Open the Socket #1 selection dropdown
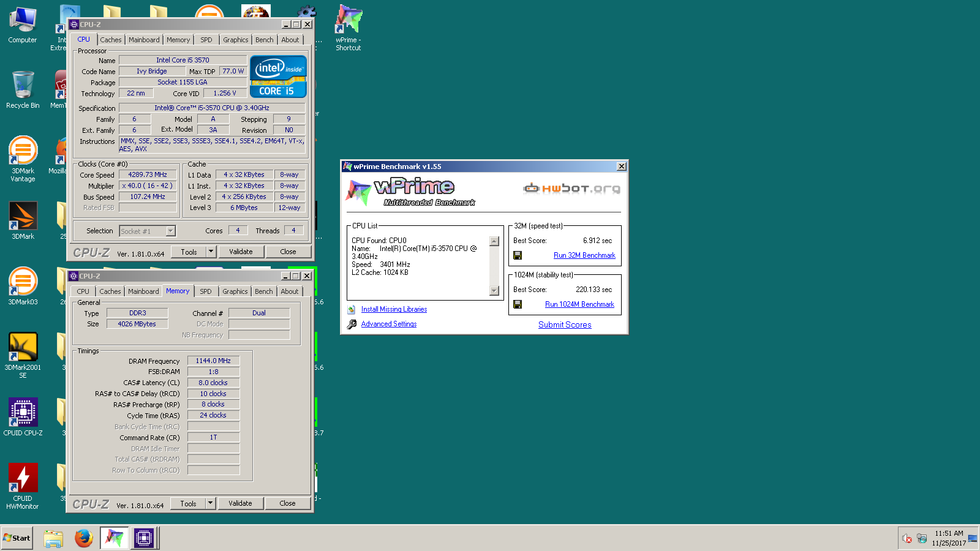 (171, 231)
